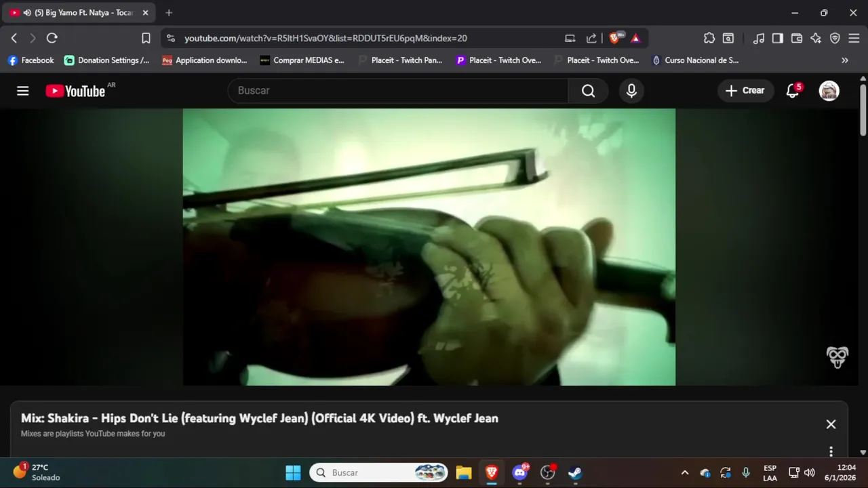Bookmark this page with bookmark icon

[x=146, y=39]
